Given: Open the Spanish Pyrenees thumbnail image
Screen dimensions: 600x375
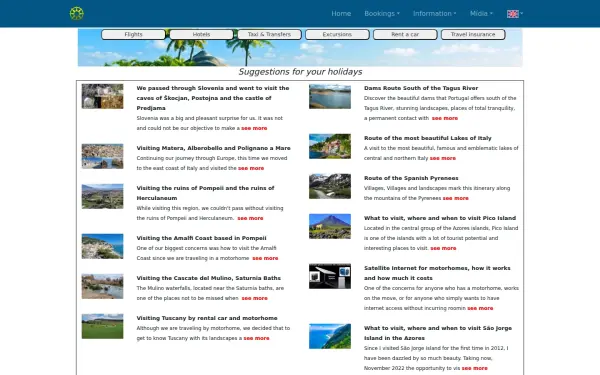Looking at the screenshot, I should pos(330,186).
